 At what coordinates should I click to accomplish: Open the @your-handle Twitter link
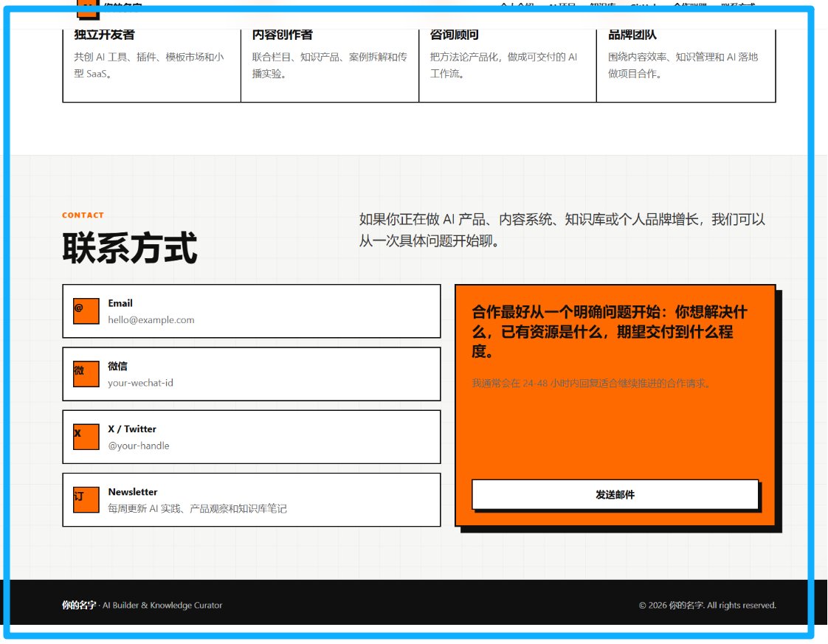[x=139, y=446]
